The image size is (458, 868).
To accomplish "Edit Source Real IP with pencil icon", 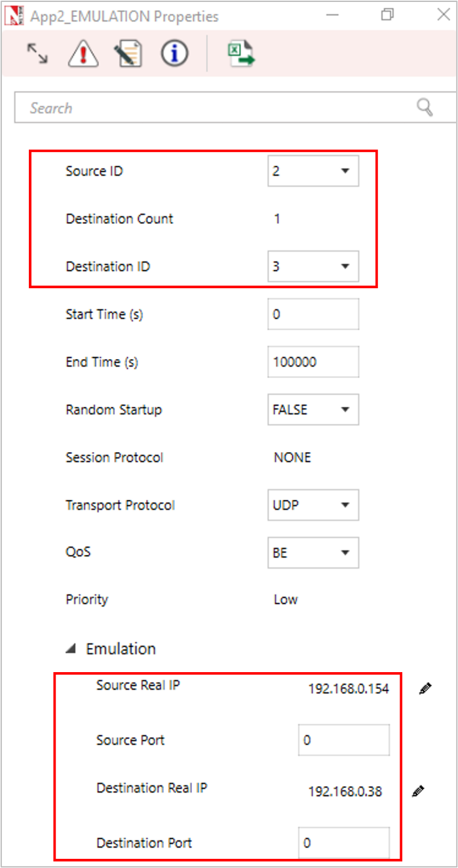I will tap(425, 689).
